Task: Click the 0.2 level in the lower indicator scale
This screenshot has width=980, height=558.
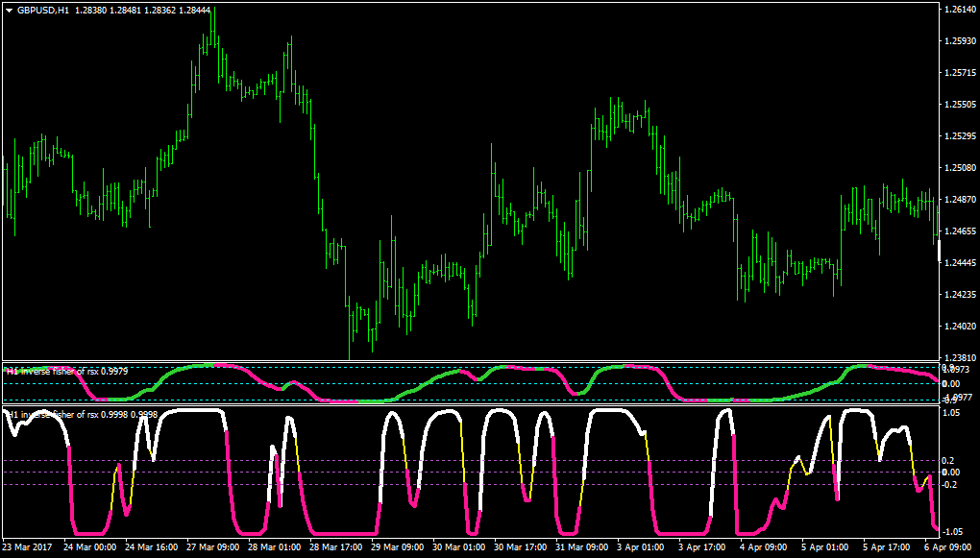Action: coord(949,461)
